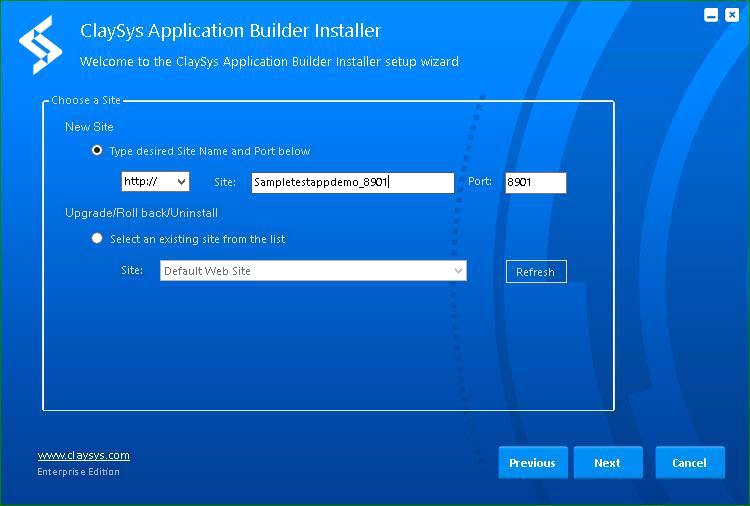
Task: Click the Refresh button
Action: click(x=536, y=272)
